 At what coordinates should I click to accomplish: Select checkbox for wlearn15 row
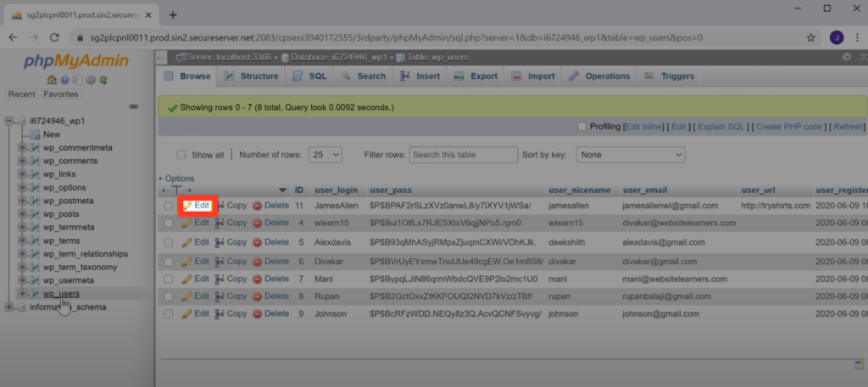[169, 224]
